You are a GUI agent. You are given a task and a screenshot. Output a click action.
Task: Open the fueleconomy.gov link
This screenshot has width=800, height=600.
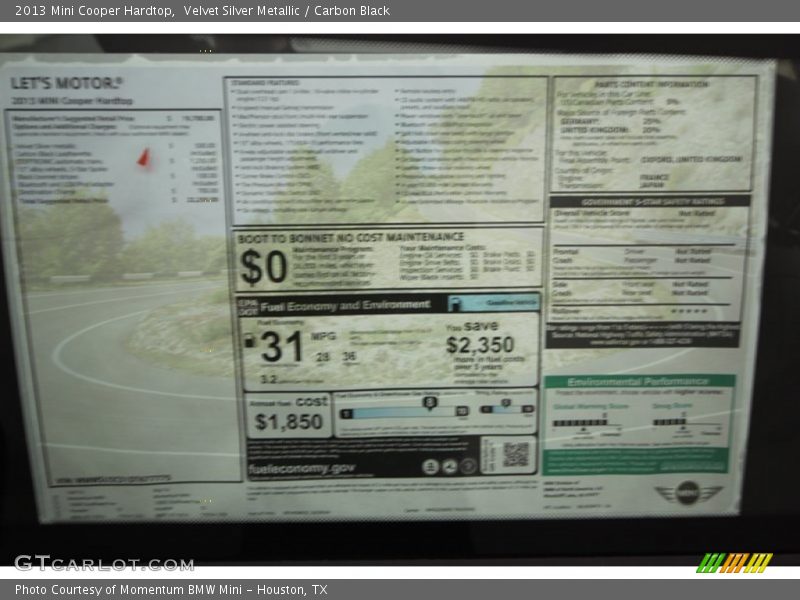[x=301, y=467]
